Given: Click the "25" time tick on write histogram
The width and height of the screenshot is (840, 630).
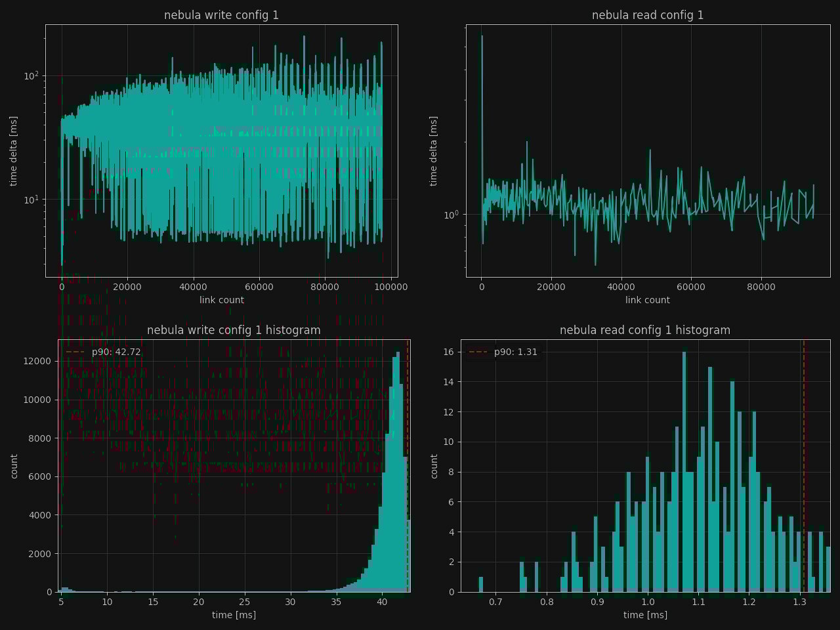Looking at the screenshot, I should 244,602.
